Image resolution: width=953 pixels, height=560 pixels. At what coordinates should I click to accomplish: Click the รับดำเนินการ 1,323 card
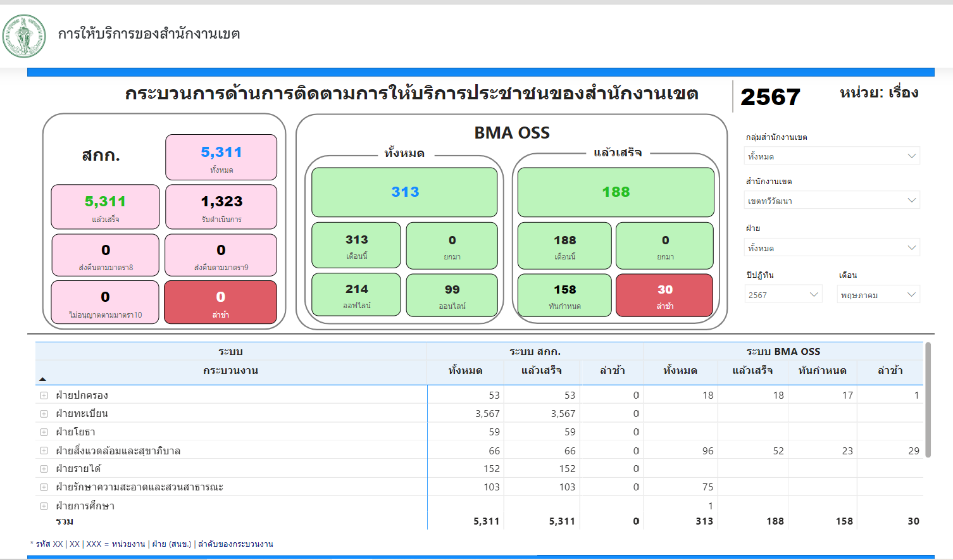click(x=221, y=207)
